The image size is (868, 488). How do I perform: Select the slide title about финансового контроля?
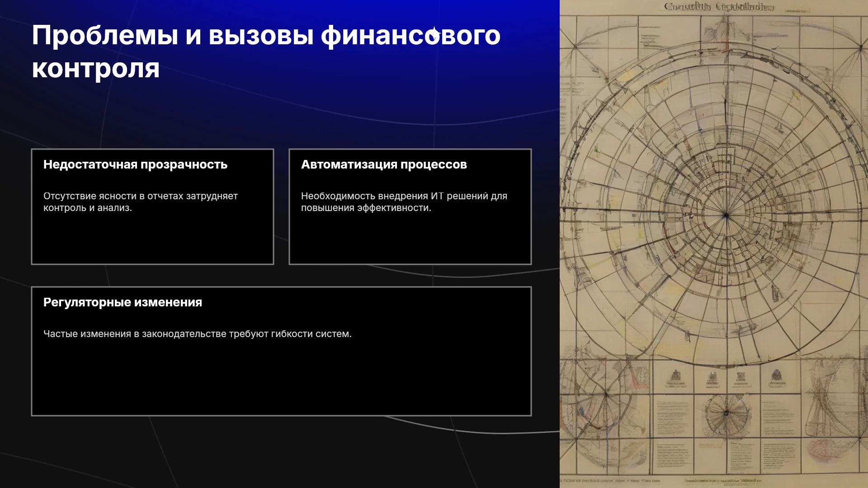(x=266, y=52)
